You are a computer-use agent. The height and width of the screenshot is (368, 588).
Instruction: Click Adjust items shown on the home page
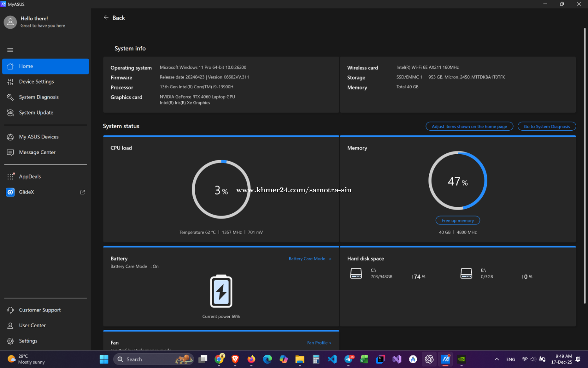[469, 126]
